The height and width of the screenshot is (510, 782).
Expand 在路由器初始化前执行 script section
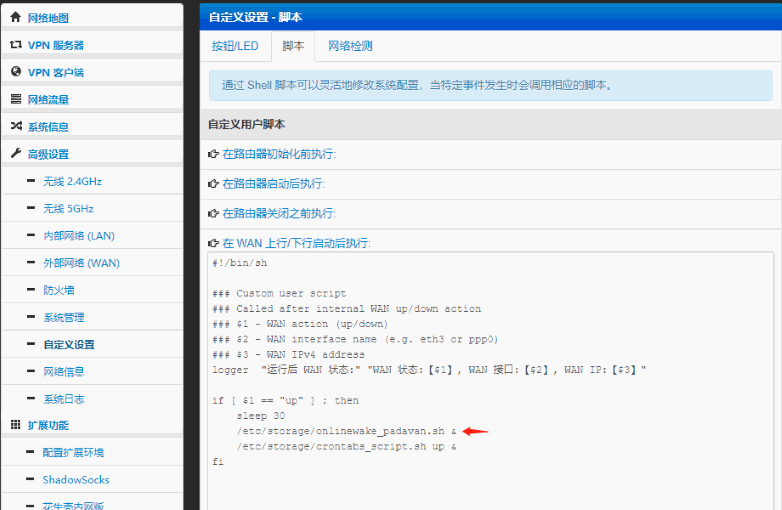[x=279, y=154]
